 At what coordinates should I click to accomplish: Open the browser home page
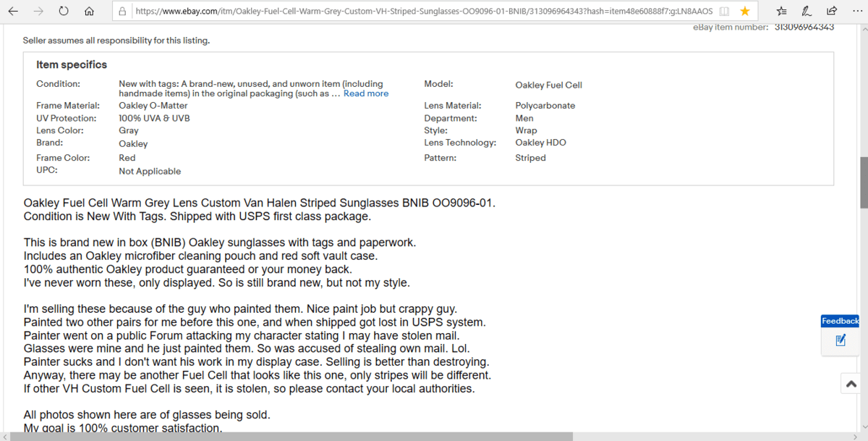88,11
